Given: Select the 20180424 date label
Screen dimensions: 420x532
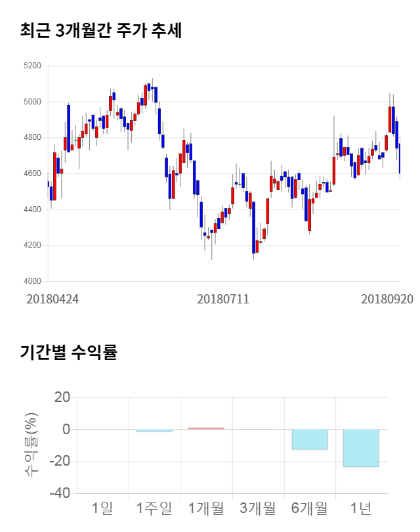Looking at the screenshot, I should point(52,299).
